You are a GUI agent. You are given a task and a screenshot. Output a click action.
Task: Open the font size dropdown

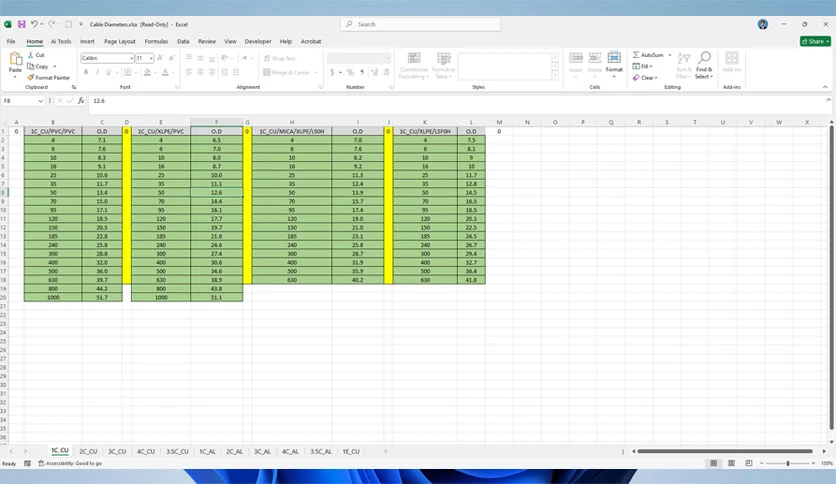tap(151, 58)
